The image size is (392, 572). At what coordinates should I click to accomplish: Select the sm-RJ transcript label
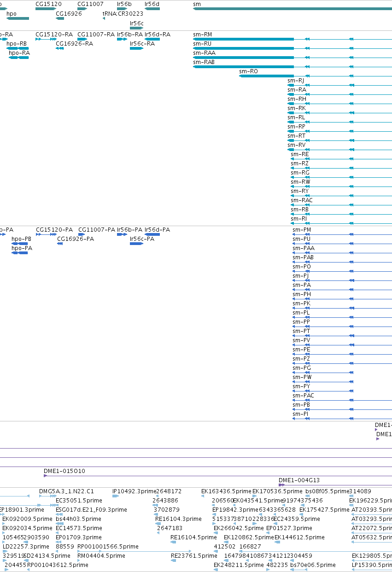click(x=296, y=81)
